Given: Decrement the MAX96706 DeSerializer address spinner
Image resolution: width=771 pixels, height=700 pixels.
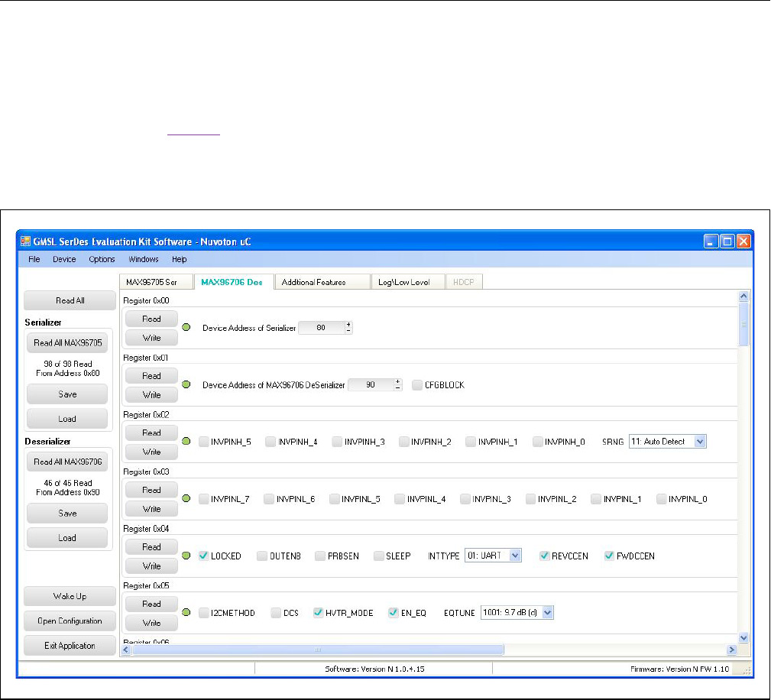Looking at the screenshot, I should pos(398,388).
